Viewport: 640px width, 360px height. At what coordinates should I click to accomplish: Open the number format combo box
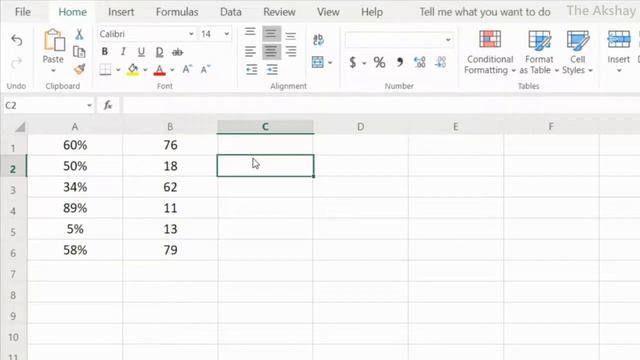pyautogui.click(x=399, y=40)
